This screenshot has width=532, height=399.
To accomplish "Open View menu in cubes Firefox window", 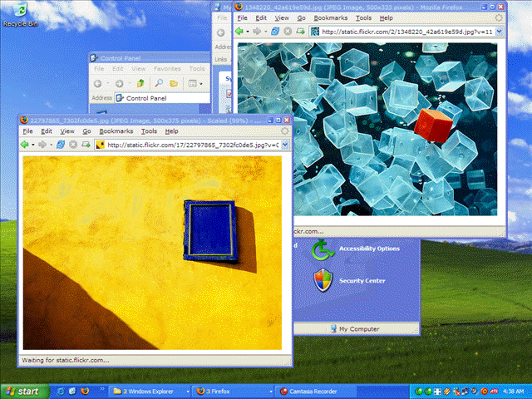I will coord(282,18).
